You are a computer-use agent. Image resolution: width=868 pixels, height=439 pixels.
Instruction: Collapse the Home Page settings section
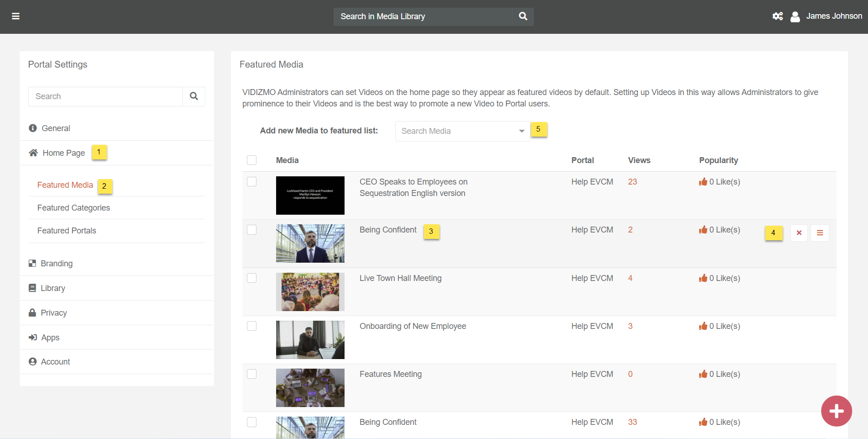tap(63, 153)
